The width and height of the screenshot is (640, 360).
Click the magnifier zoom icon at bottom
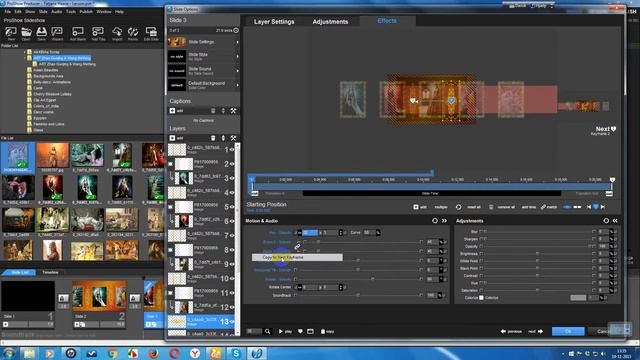267,331
